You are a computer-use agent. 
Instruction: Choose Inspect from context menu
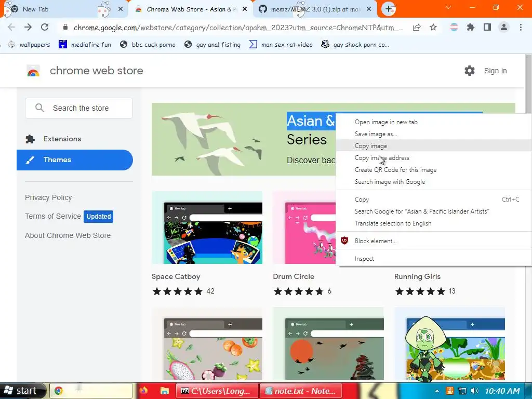[434, 259]
